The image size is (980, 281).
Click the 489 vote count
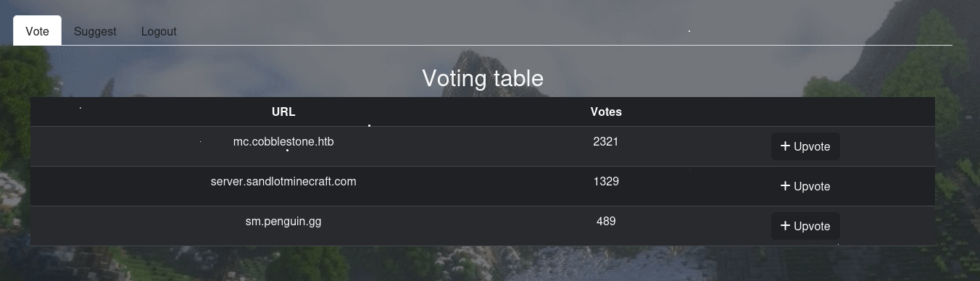(x=606, y=222)
